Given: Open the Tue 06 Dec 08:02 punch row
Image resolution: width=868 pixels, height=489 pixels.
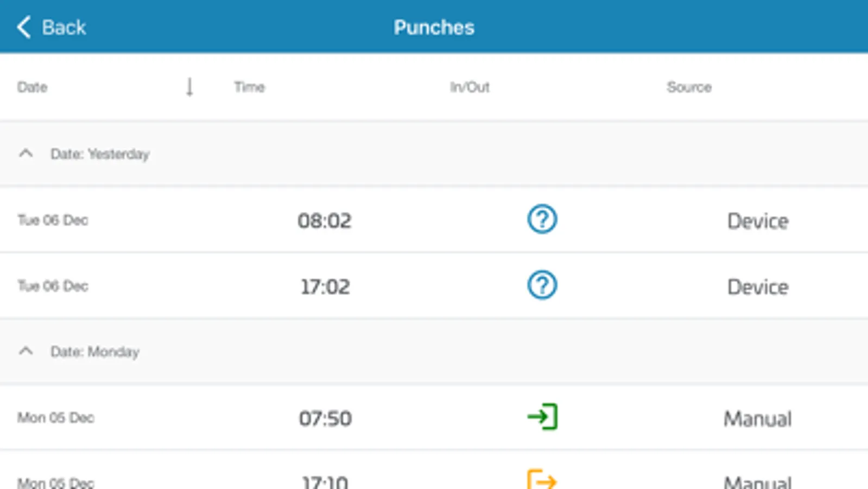Looking at the screenshot, I should click(x=53, y=220).
